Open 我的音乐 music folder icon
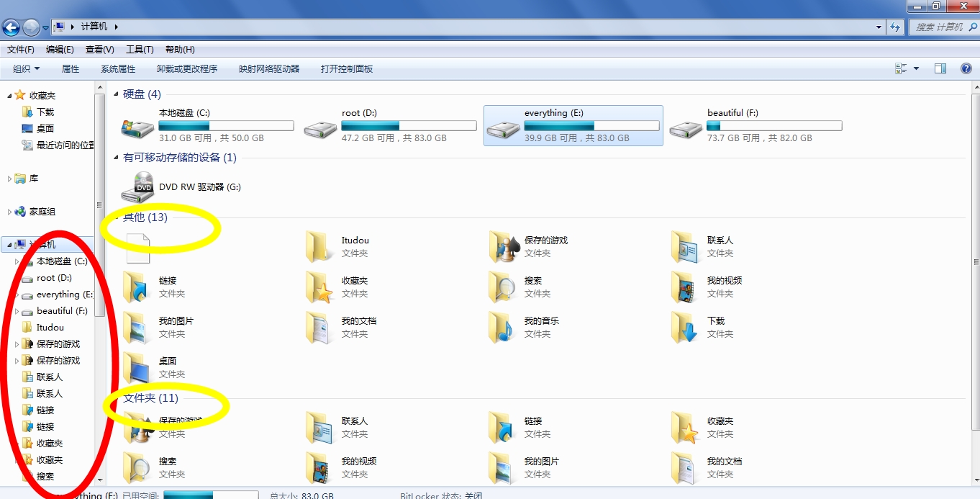The image size is (980, 499). point(503,327)
